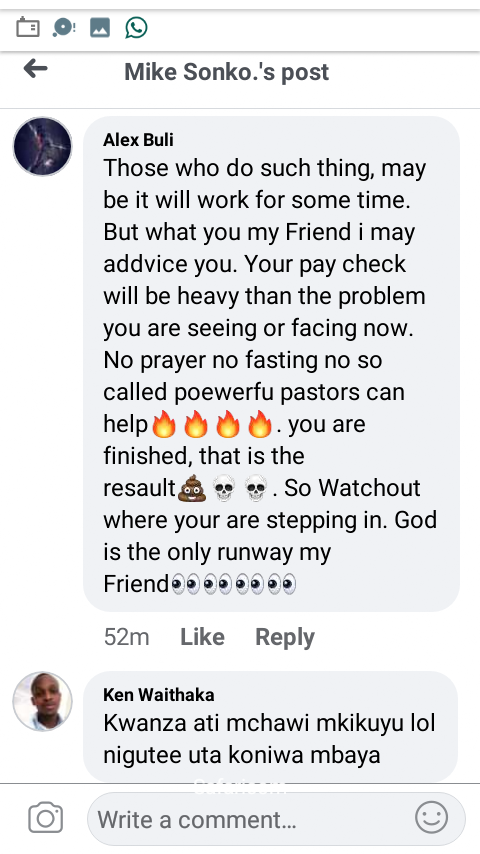
Task: Open the emoji smiley picker
Action: pyautogui.click(x=432, y=818)
